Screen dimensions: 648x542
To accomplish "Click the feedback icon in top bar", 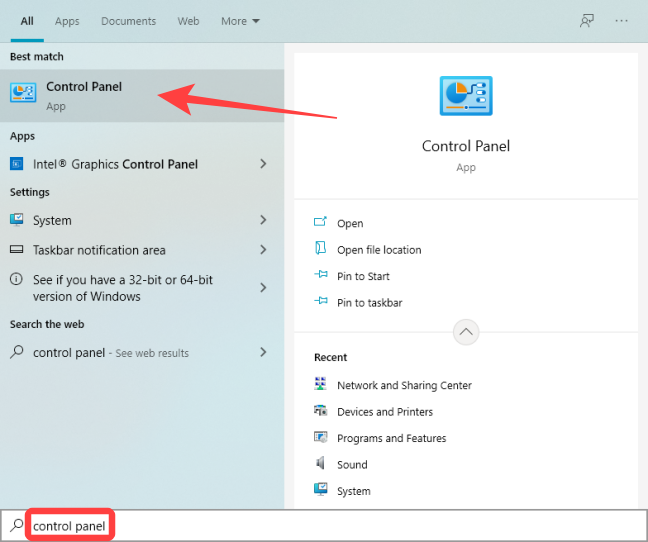I will coord(587,21).
